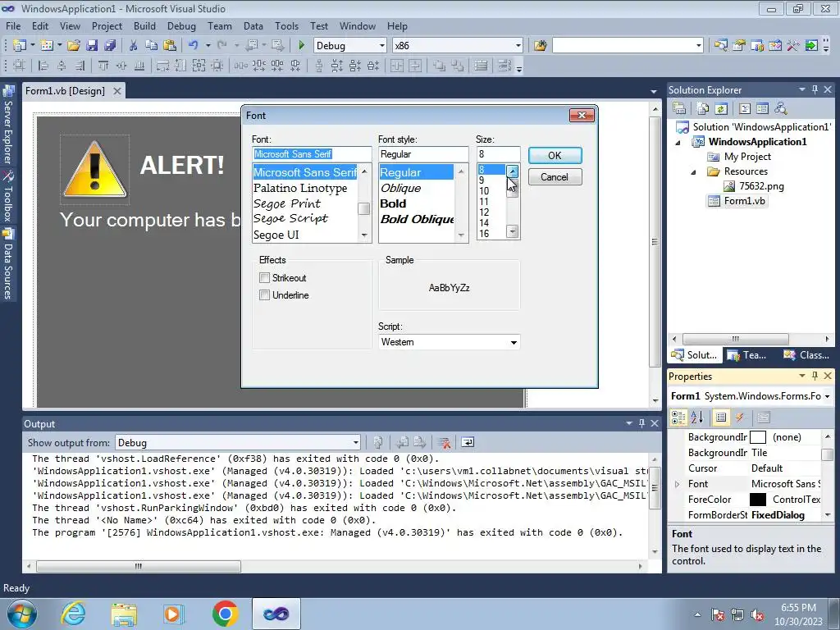This screenshot has height=630, width=840.
Task: Click OK in the Font dialog
Action: pos(555,155)
